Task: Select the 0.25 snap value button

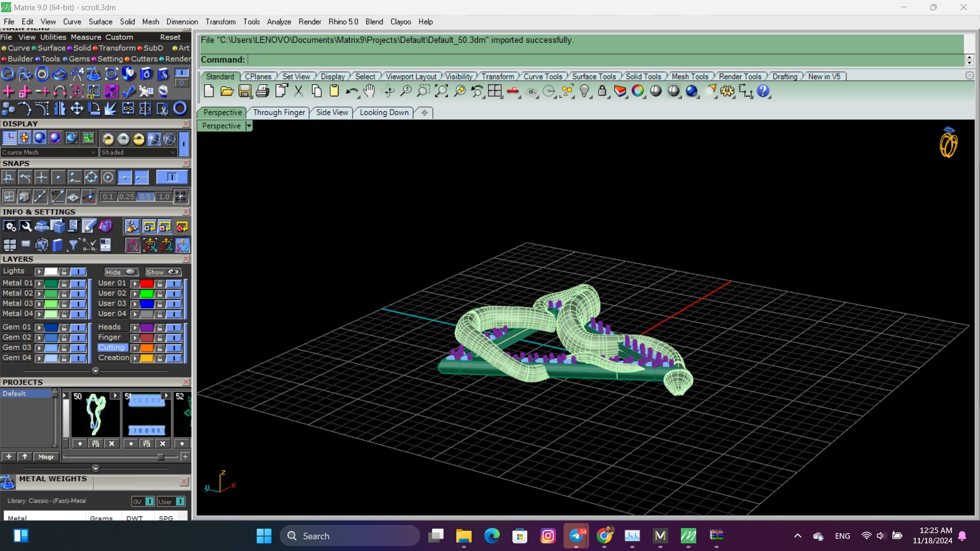Action: 127,196
